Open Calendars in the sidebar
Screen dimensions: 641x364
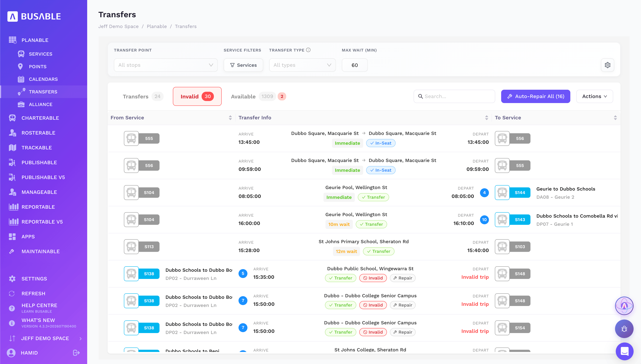tap(44, 79)
